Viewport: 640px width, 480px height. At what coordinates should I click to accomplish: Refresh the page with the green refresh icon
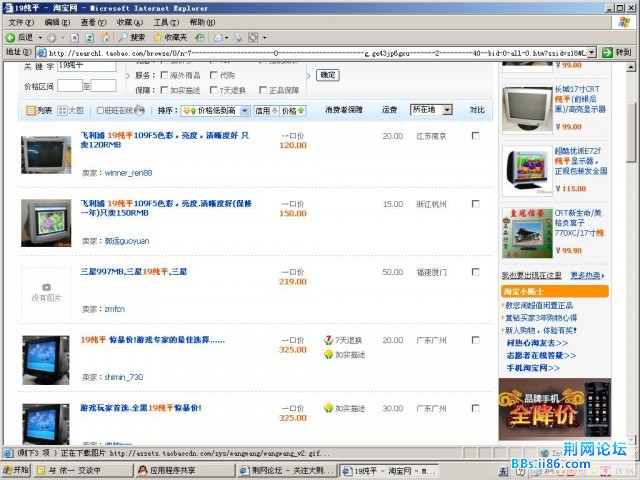(x=89, y=38)
